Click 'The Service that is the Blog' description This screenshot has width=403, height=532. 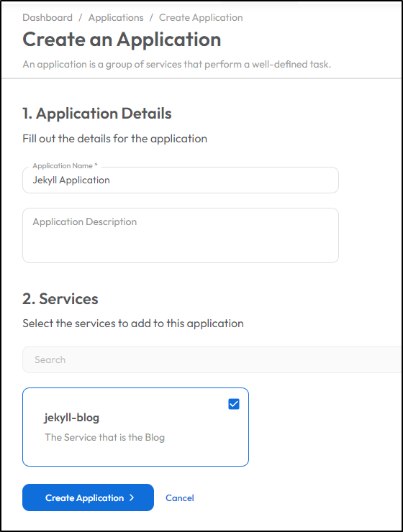click(x=104, y=437)
